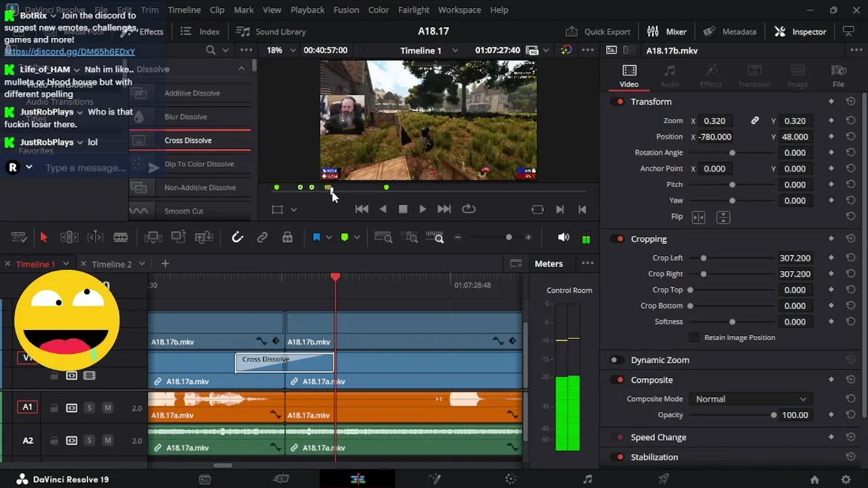Check the Retain Image Position checkbox

coord(694,338)
